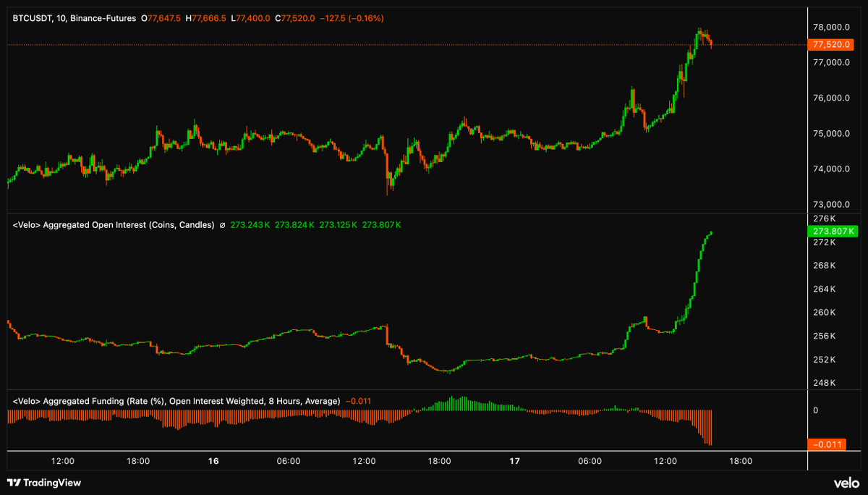Click the orange 77,520.0 current price tag
The height and width of the screenshot is (495, 868).
[x=833, y=45]
